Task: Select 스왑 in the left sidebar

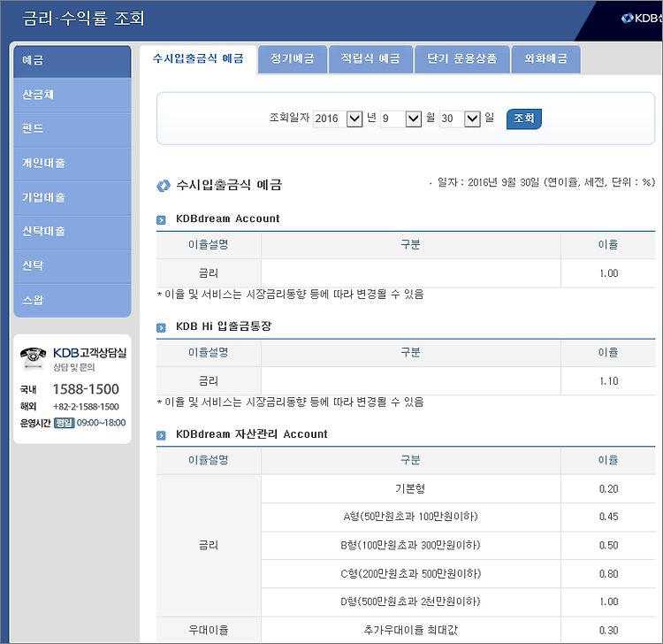Action: coord(72,301)
